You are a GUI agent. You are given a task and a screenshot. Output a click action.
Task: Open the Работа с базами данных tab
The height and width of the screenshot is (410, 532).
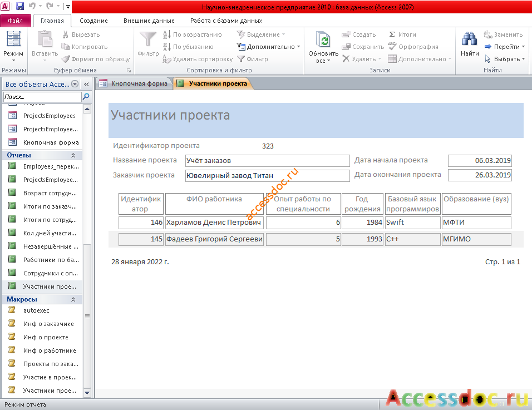coord(226,21)
